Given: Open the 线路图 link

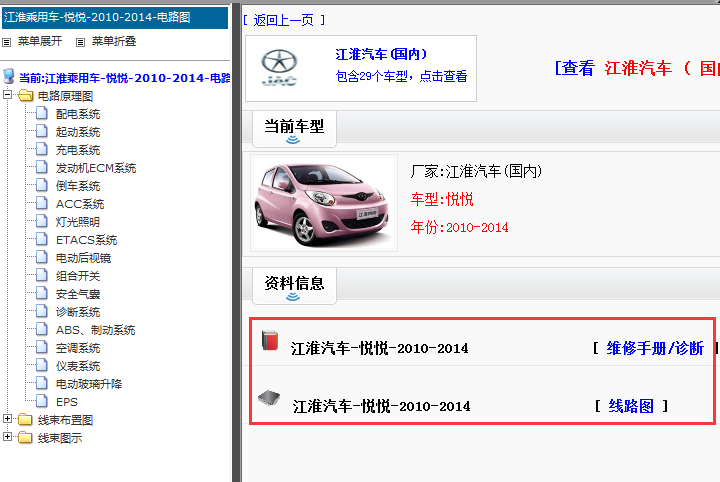Looking at the screenshot, I should click(631, 406).
